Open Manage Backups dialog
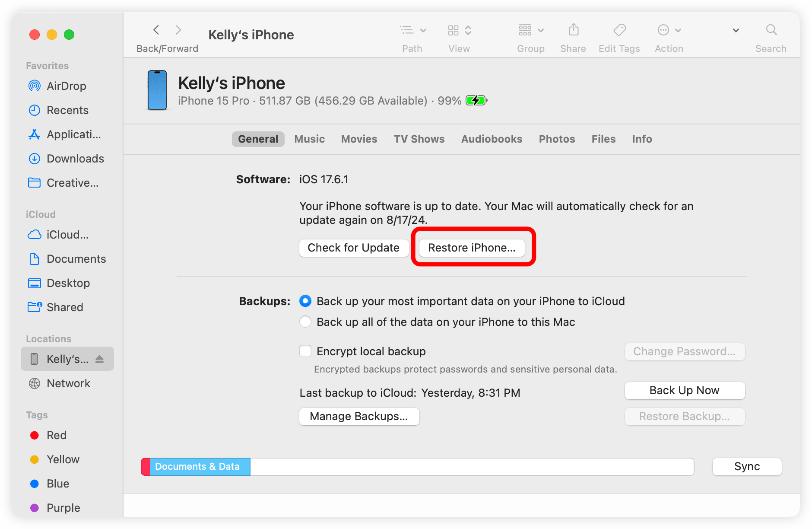812x529 pixels. tap(359, 416)
